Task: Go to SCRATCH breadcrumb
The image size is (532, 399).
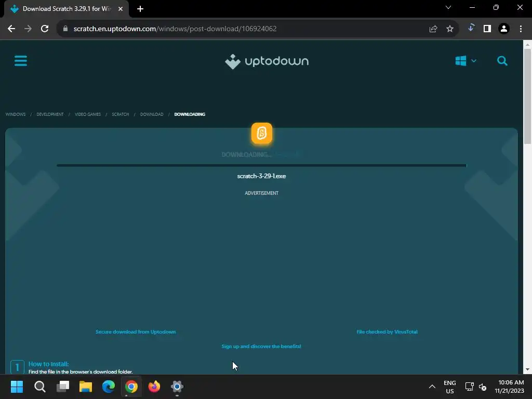Action: click(x=121, y=114)
